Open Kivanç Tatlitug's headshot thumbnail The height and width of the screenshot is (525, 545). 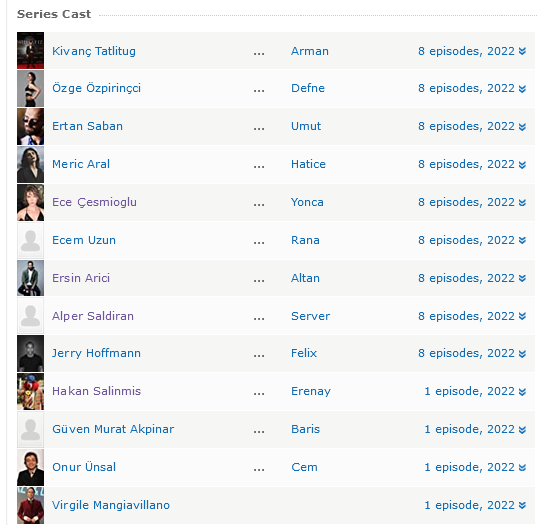31,51
